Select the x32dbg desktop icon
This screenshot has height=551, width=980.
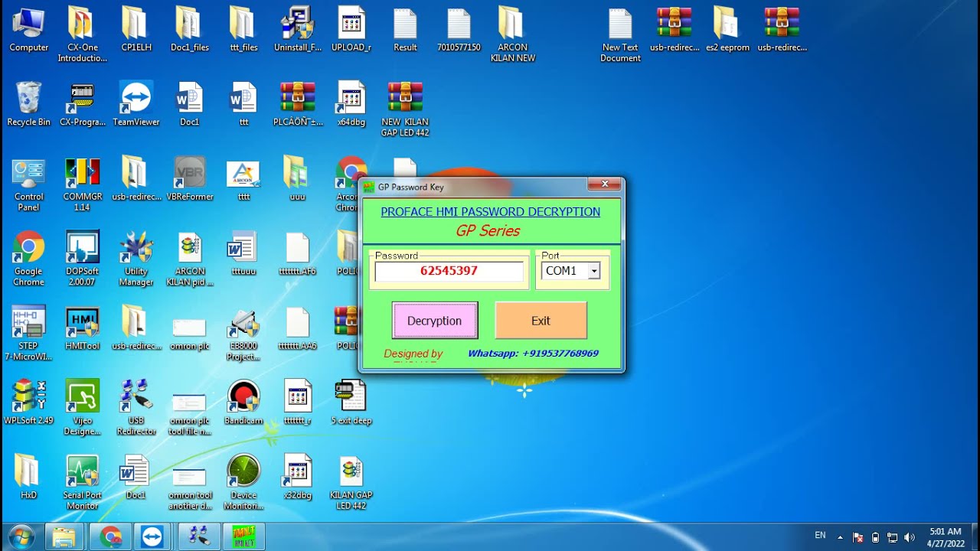click(x=298, y=477)
